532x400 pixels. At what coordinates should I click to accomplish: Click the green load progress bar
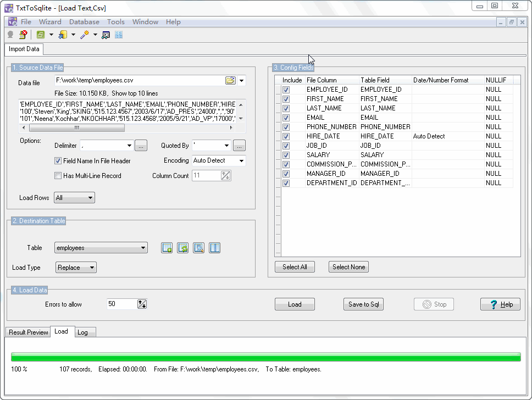(x=265, y=357)
